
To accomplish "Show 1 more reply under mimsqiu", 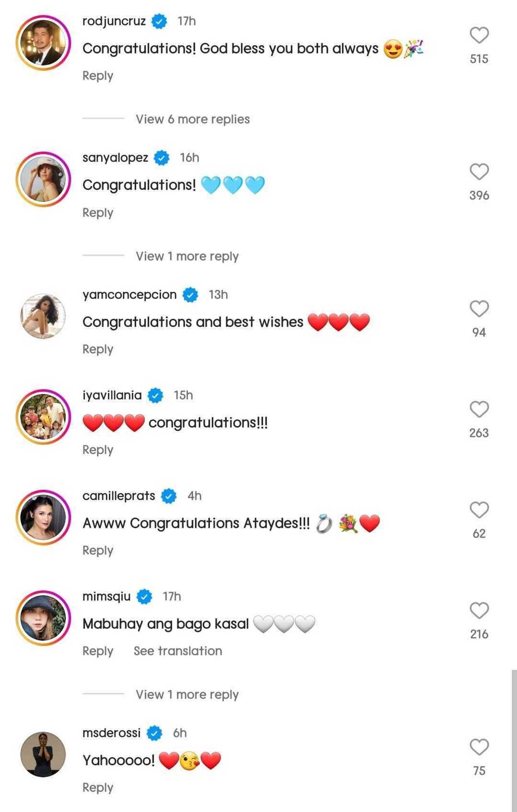I will tap(187, 694).
